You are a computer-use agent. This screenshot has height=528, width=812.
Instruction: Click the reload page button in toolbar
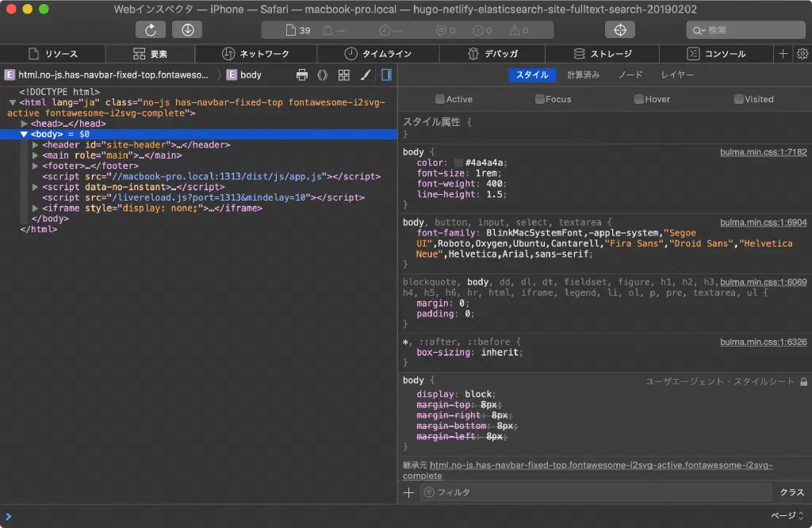coord(151,30)
